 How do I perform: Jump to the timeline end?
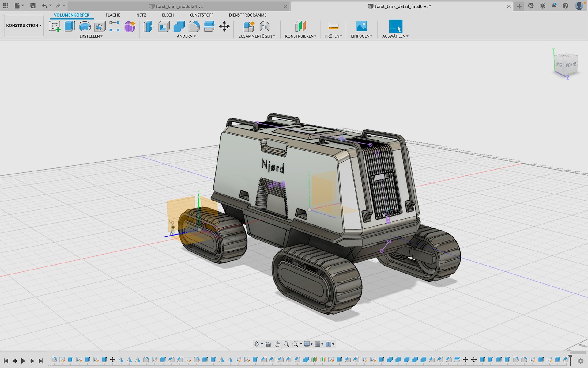pos(41,361)
